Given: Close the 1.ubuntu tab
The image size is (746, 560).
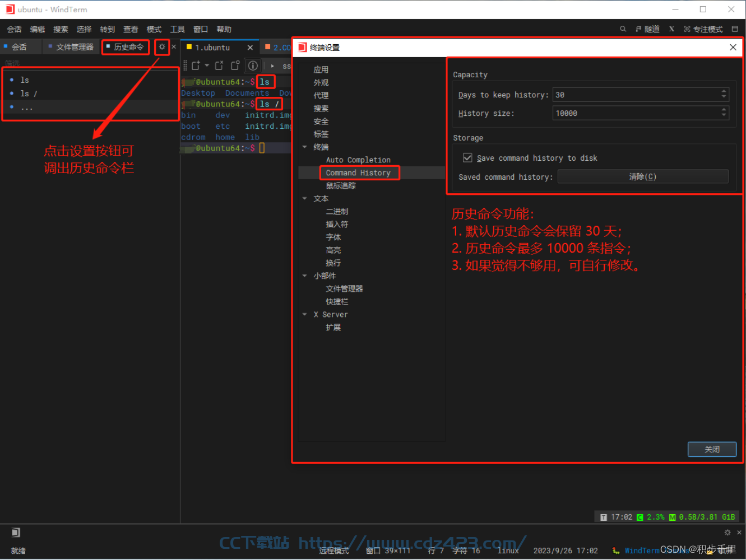Looking at the screenshot, I should click(250, 48).
